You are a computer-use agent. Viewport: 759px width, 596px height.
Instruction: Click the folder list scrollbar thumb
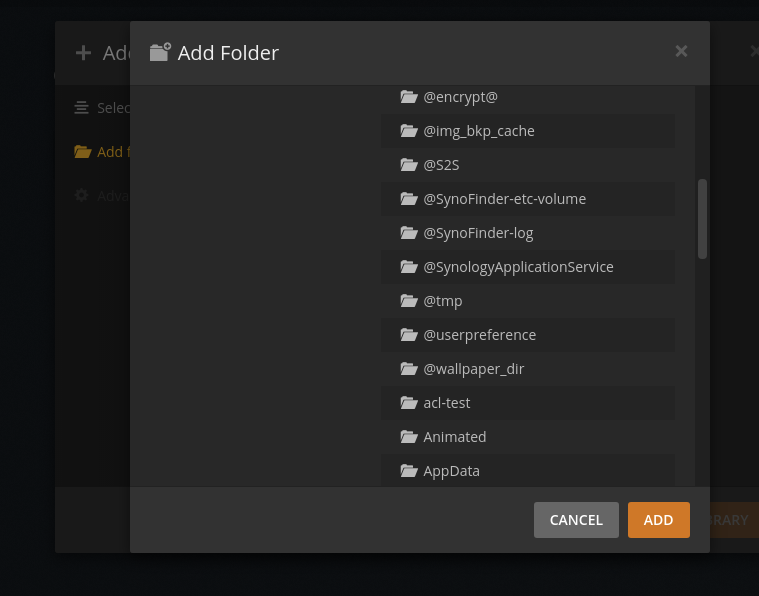pyautogui.click(x=702, y=218)
